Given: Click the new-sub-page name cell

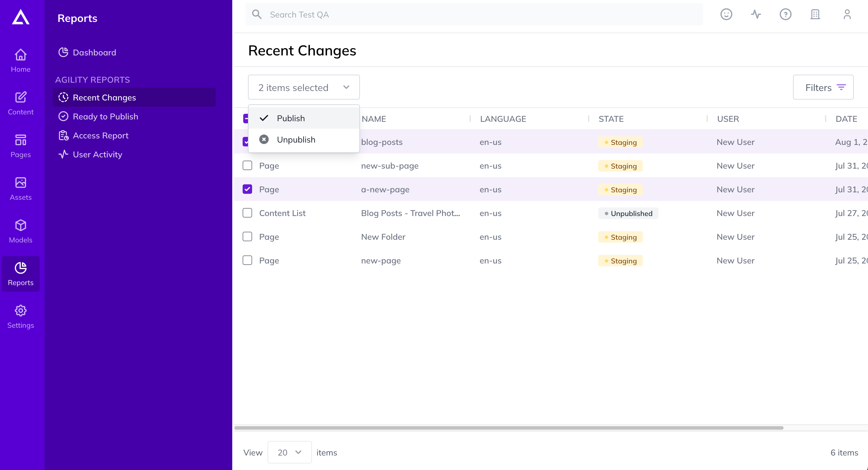Looking at the screenshot, I should click(x=390, y=166).
